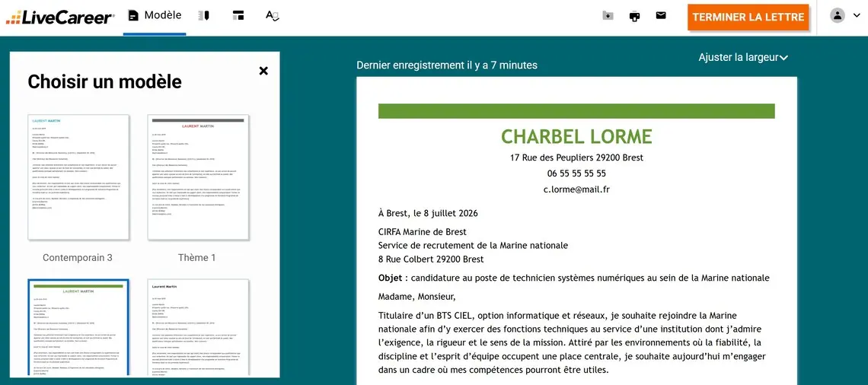Viewport: 868px width, 385px height.
Task: Expand the account dropdown chevron
Action: 857,15
